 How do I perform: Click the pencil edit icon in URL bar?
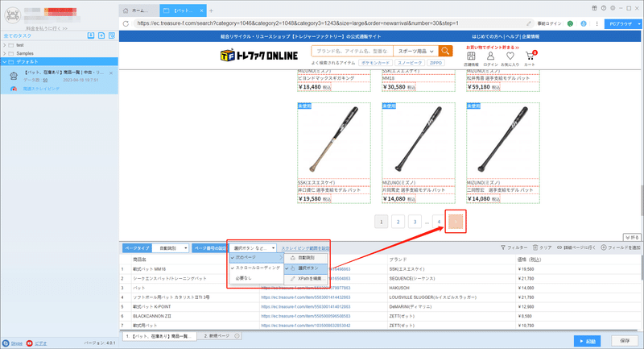(529, 23)
